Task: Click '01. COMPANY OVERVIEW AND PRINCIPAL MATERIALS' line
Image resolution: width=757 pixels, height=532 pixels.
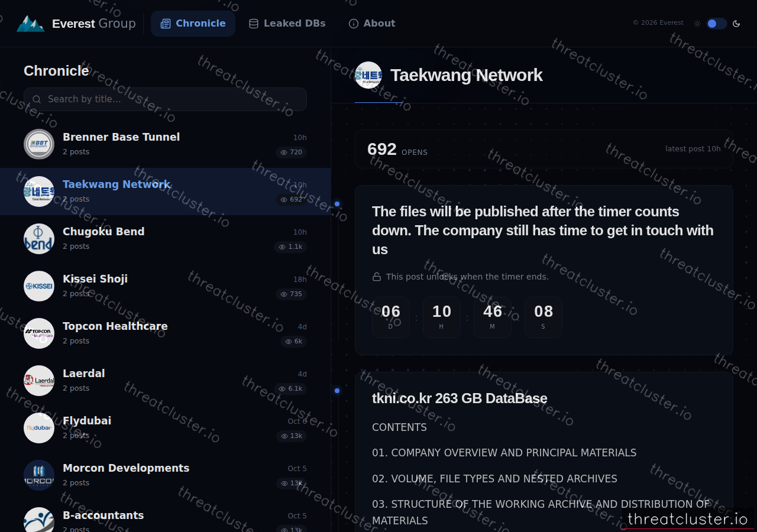Action: 504,453
